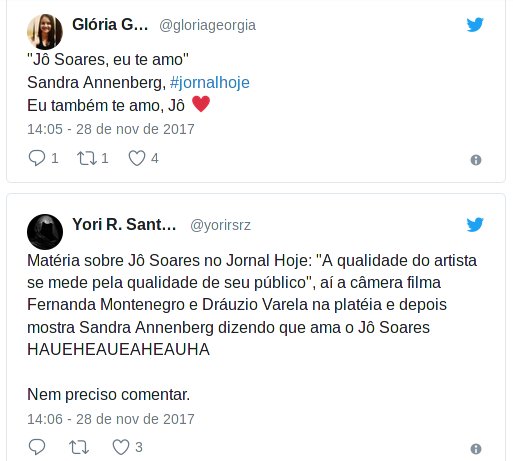
Task: Visit the @yorirsrz handle
Action: [220, 225]
